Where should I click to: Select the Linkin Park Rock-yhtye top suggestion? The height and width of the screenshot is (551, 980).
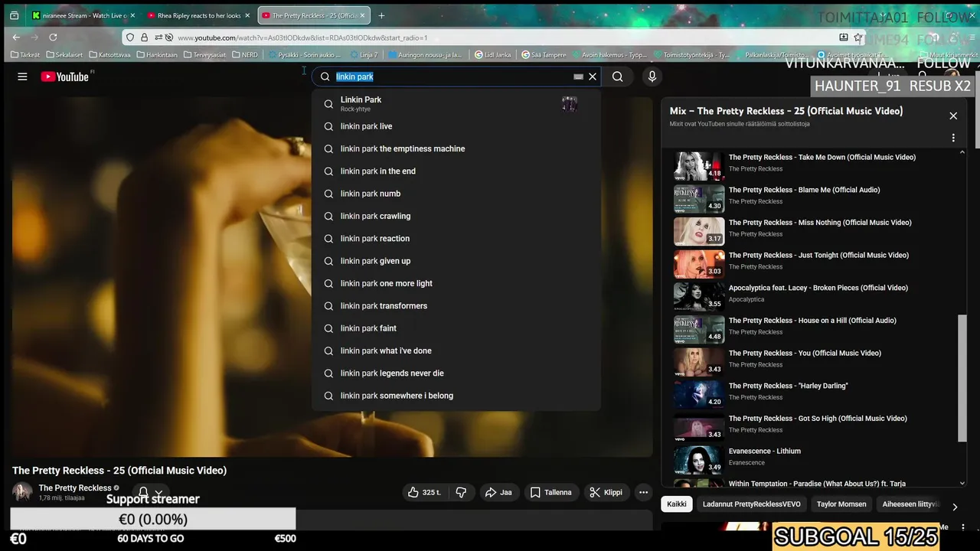[x=456, y=103]
